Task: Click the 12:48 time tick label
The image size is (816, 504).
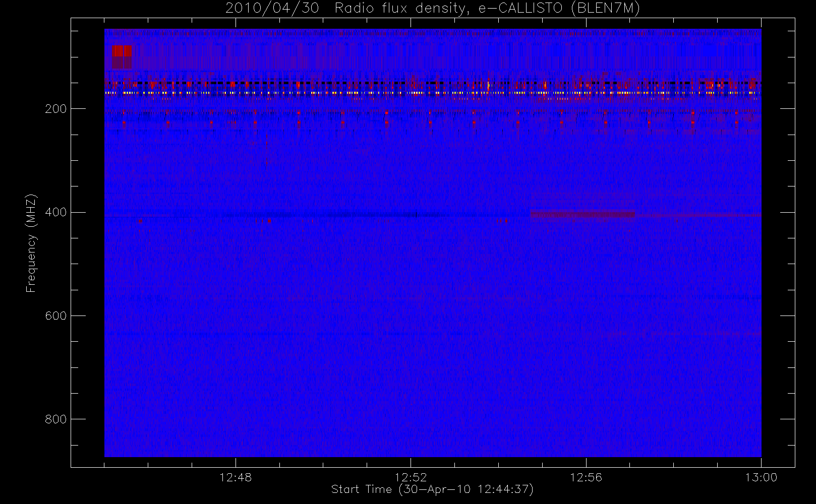Action: tap(236, 477)
